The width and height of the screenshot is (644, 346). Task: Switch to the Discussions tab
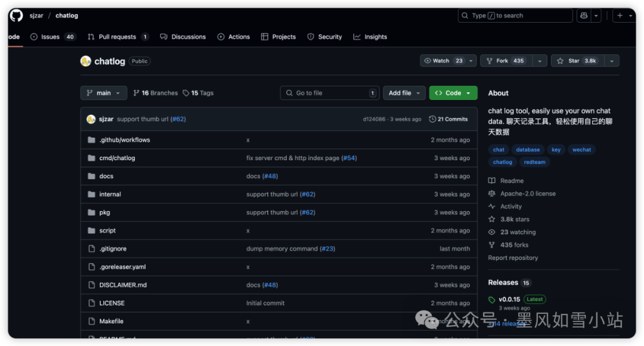183,37
